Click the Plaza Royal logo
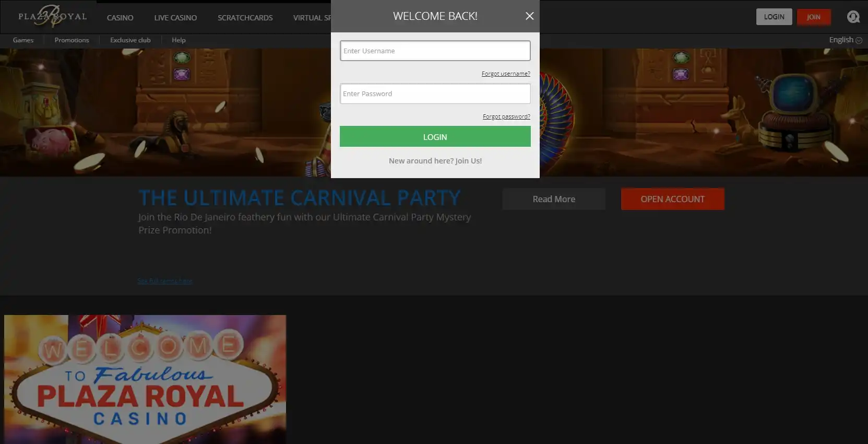 coord(52,16)
